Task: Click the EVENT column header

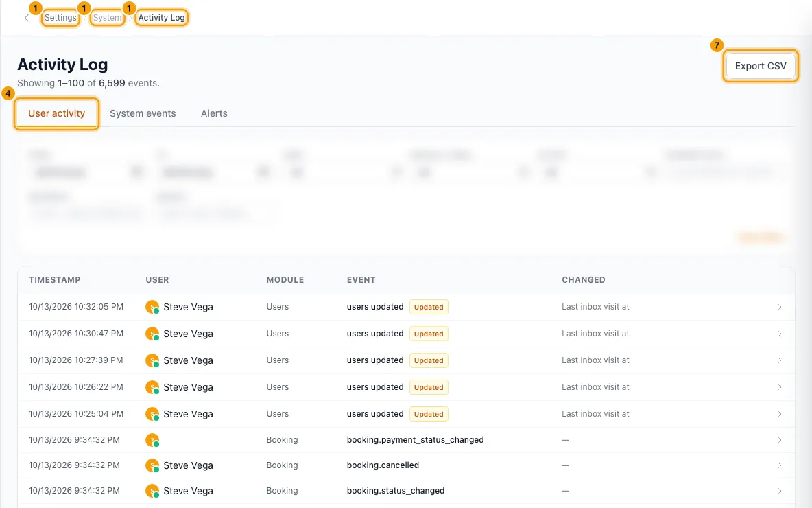Action: (361, 280)
